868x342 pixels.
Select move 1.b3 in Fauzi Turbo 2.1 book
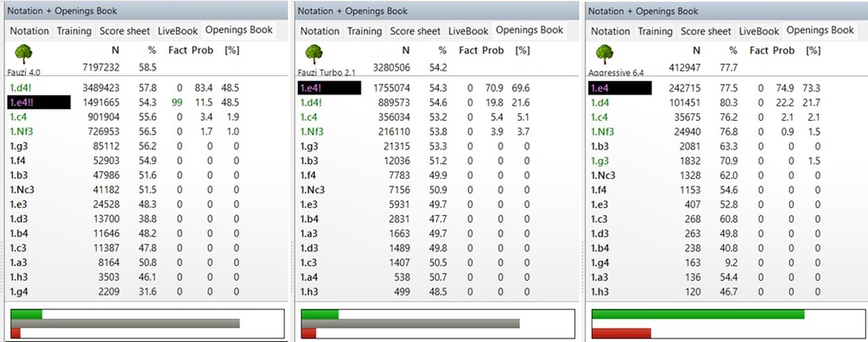click(x=310, y=161)
